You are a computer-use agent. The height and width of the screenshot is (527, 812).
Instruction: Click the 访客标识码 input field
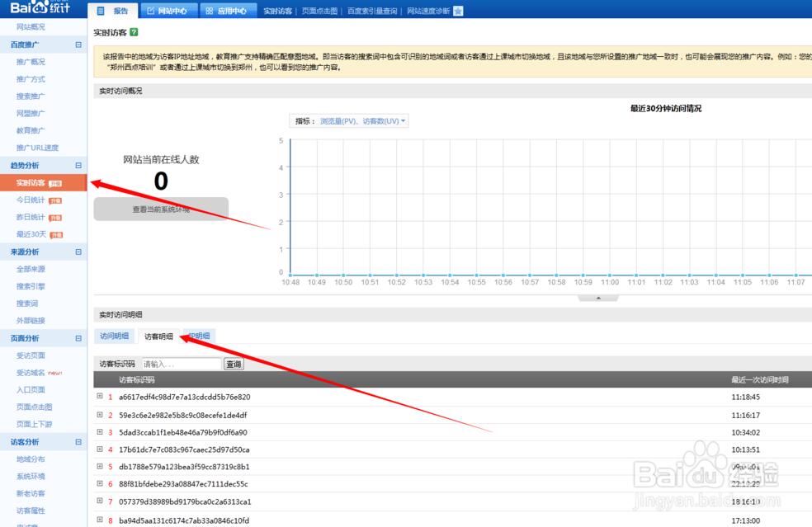181,364
